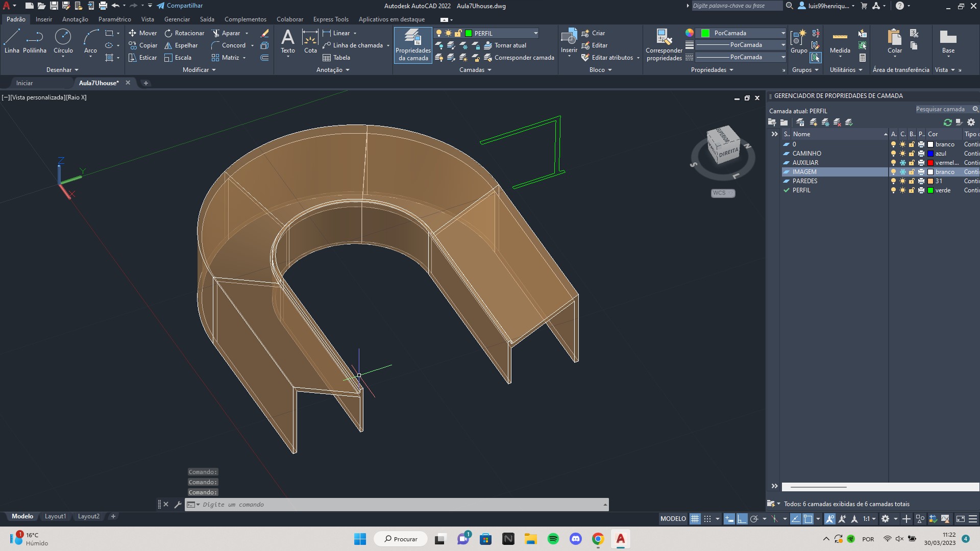The width and height of the screenshot is (980, 551).
Task: Select the Círculo tool
Action: 63,41
